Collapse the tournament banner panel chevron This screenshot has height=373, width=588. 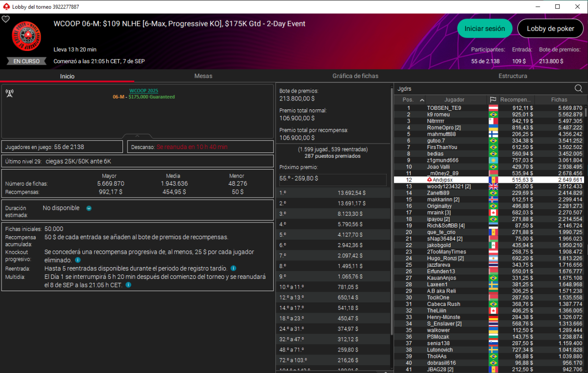[x=137, y=136]
